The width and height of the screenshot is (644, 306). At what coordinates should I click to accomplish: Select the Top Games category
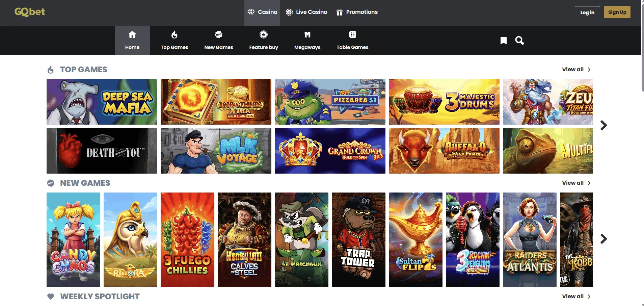(175, 41)
